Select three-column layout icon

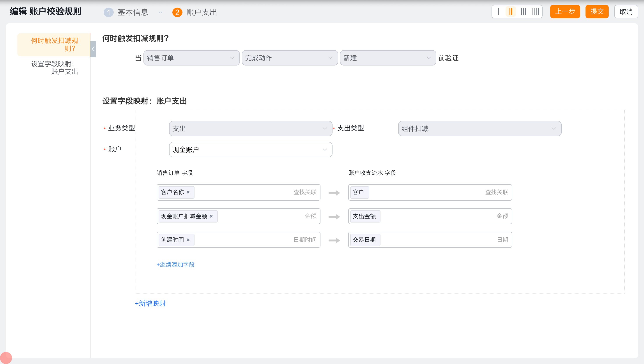click(523, 12)
